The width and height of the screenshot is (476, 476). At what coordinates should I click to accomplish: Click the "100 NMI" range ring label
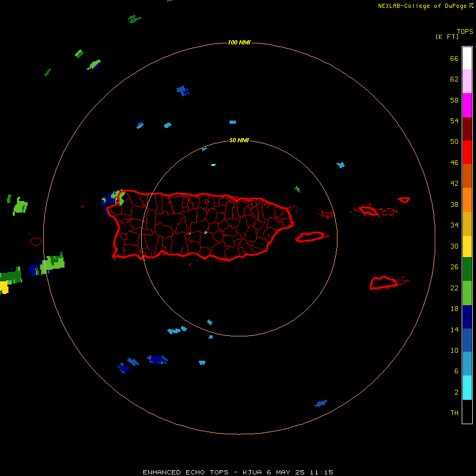tap(239, 42)
